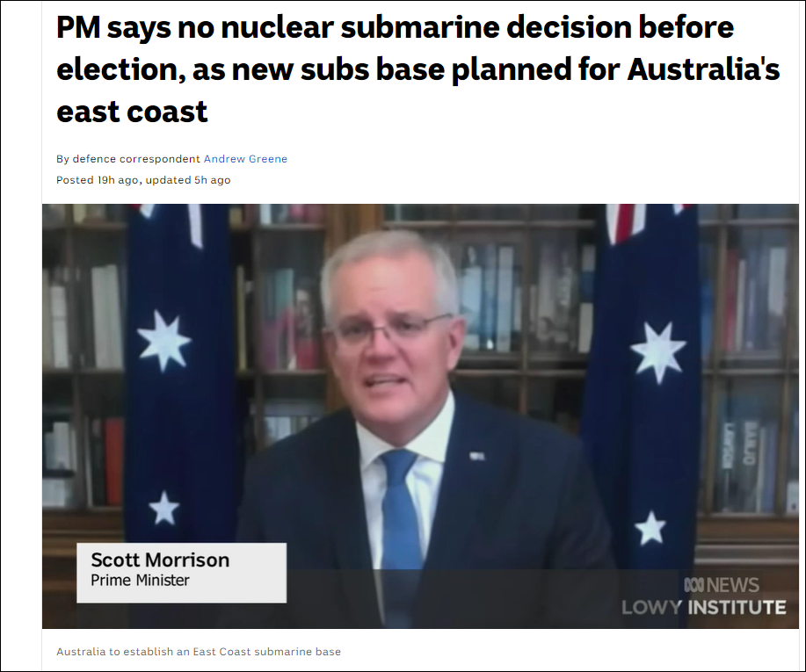The image size is (806, 672).
Task: Click the lapel pin on the suit
Action: point(476,456)
